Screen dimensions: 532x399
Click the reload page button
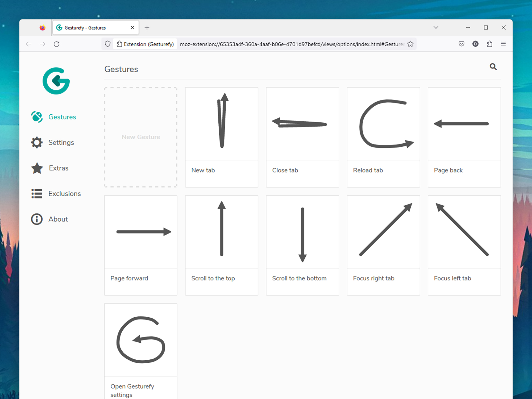(56, 44)
